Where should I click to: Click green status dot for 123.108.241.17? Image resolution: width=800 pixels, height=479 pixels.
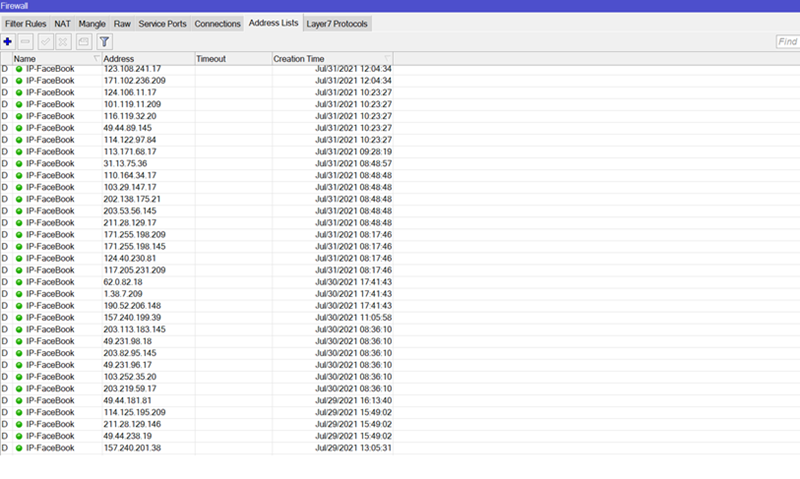pyautogui.click(x=19, y=69)
